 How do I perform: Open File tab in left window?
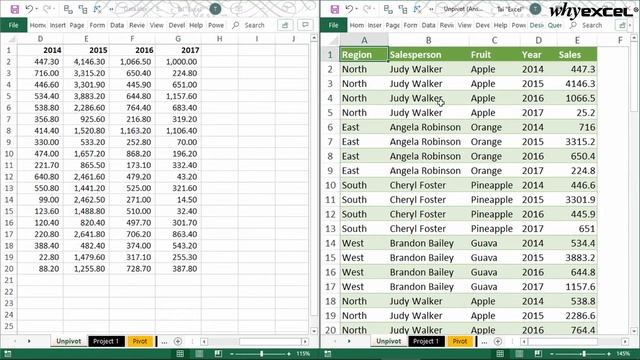(13, 25)
